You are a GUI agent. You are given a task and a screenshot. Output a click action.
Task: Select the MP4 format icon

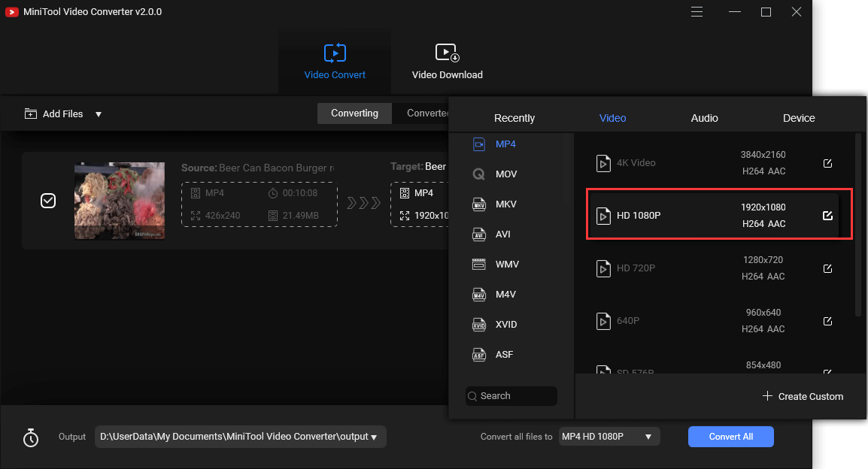479,144
